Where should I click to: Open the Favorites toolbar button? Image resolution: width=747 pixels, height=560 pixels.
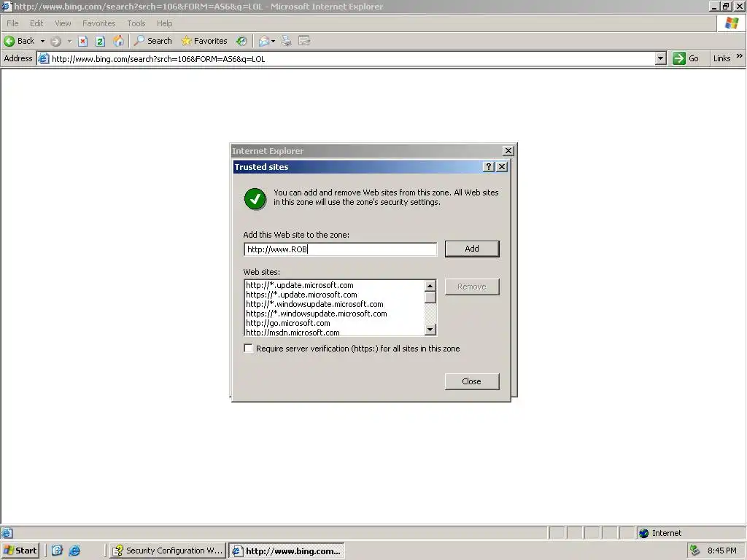pos(204,41)
